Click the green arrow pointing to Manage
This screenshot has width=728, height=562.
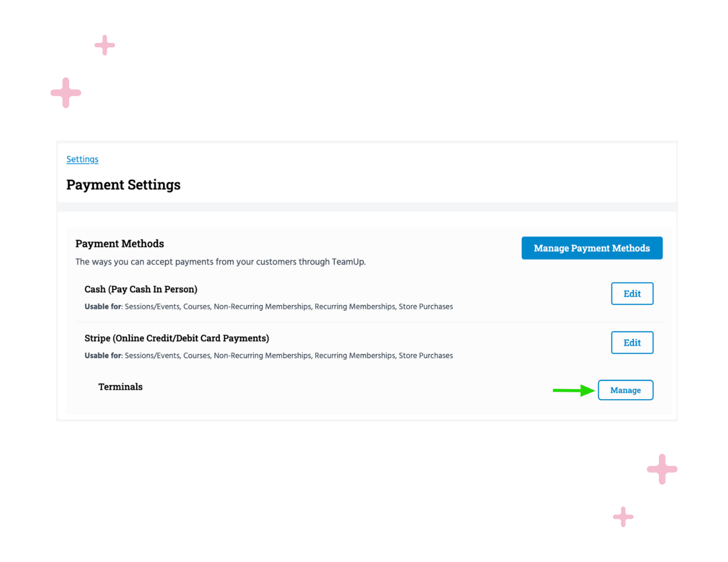click(572, 390)
